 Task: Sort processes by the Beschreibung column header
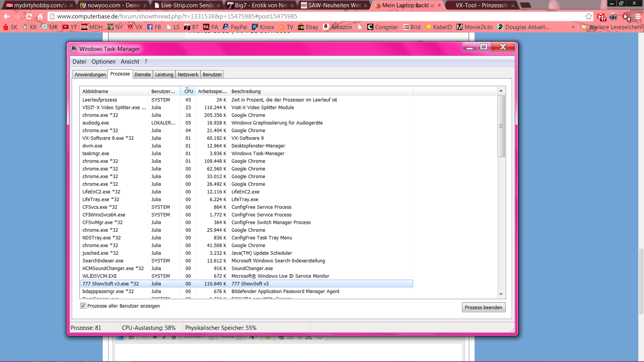click(321, 91)
